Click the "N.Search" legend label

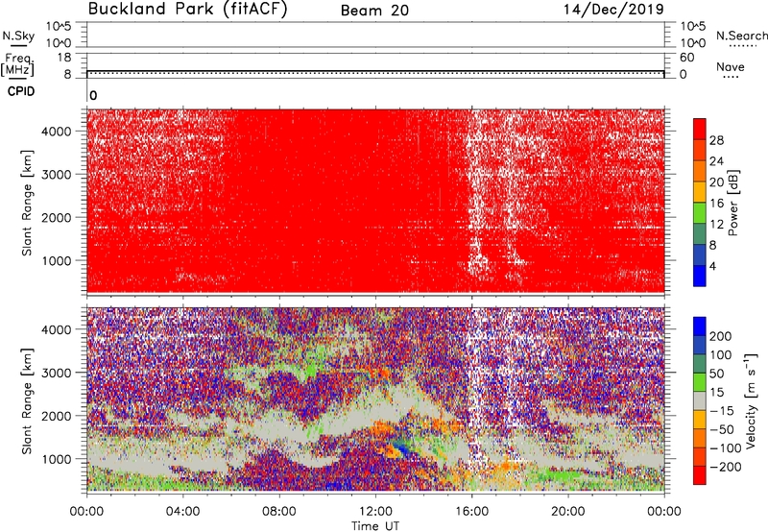pos(741,36)
